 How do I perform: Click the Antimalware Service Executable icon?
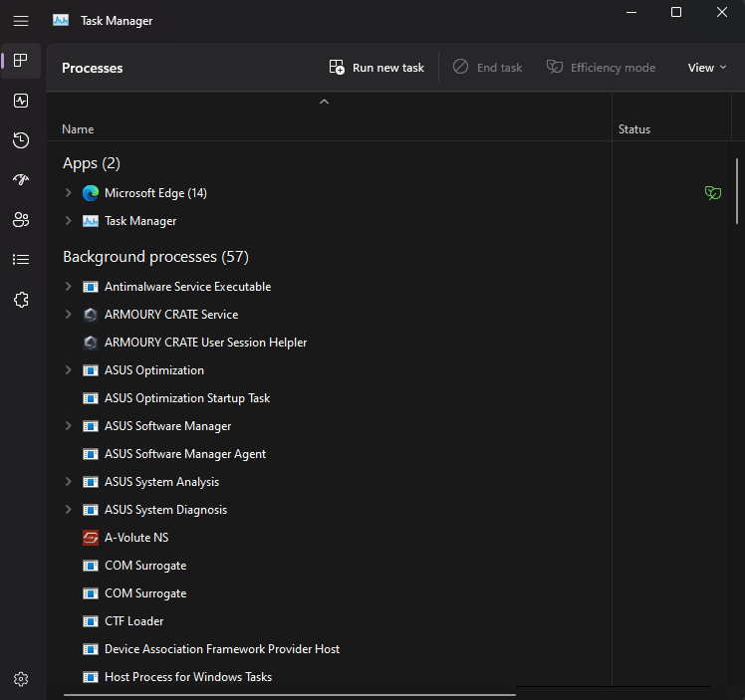(91, 287)
